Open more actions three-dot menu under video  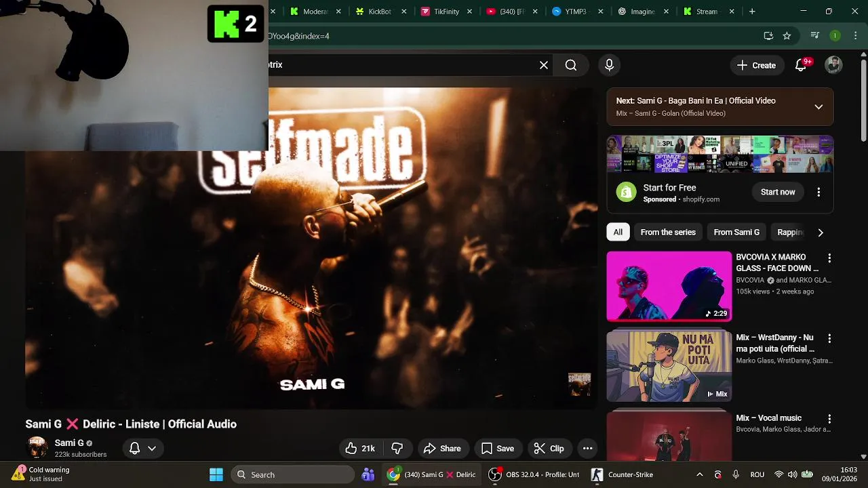click(588, 448)
